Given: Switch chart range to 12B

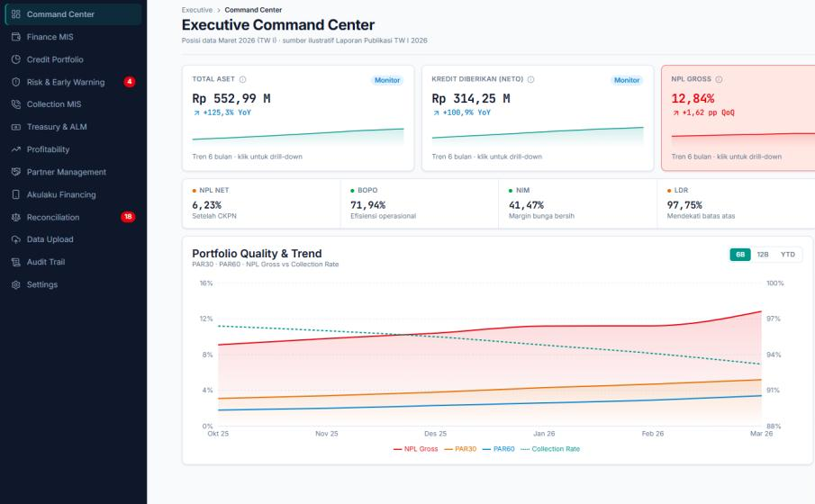Looking at the screenshot, I should (x=763, y=255).
